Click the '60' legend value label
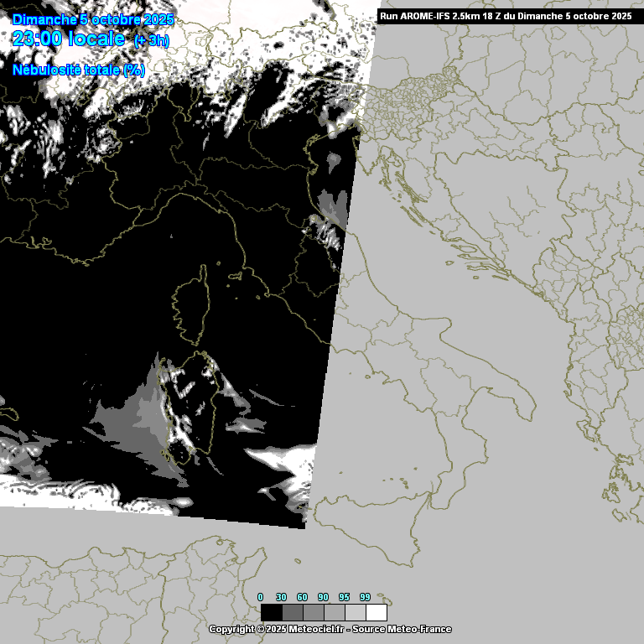The width and height of the screenshot is (644, 644). [302, 597]
